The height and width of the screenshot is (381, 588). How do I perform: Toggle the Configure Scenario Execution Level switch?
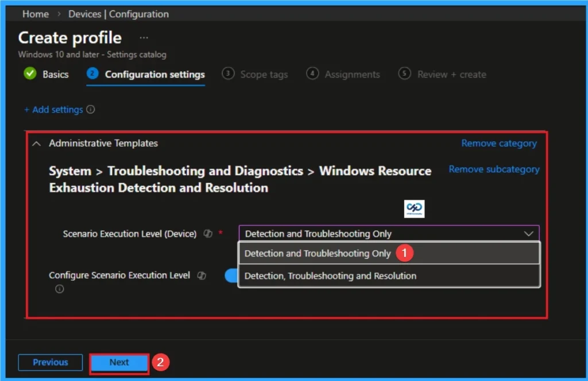(232, 275)
